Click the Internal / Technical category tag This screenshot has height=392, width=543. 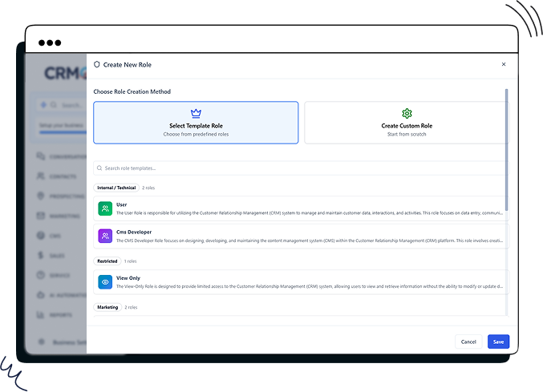pos(116,188)
